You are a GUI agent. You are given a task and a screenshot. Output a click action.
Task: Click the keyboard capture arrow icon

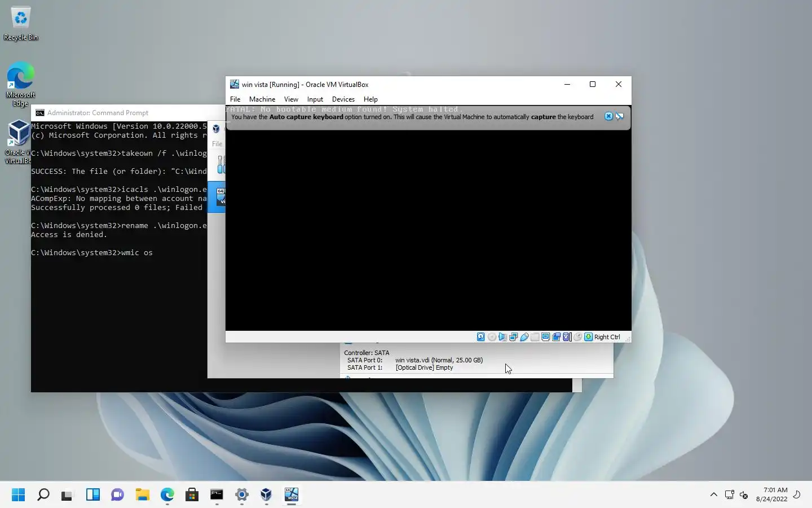[x=589, y=337]
